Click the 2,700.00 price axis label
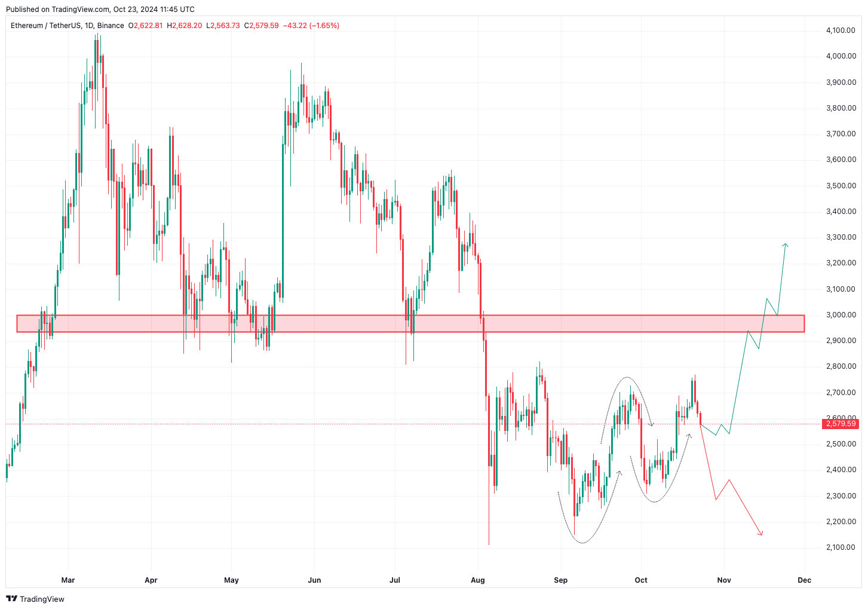 (x=841, y=393)
